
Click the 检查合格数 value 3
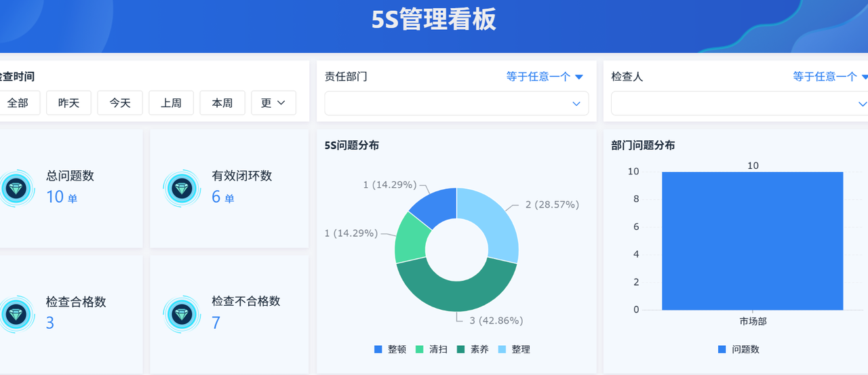50,323
